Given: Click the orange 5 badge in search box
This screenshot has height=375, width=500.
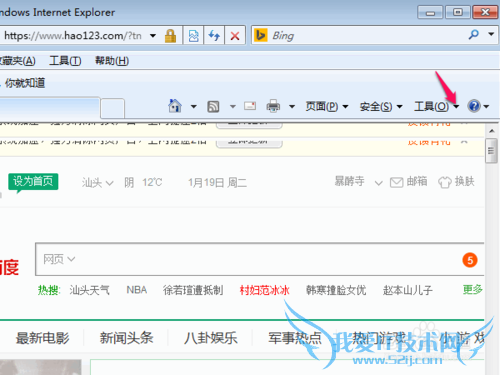Looking at the screenshot, I should pos(470,260).
